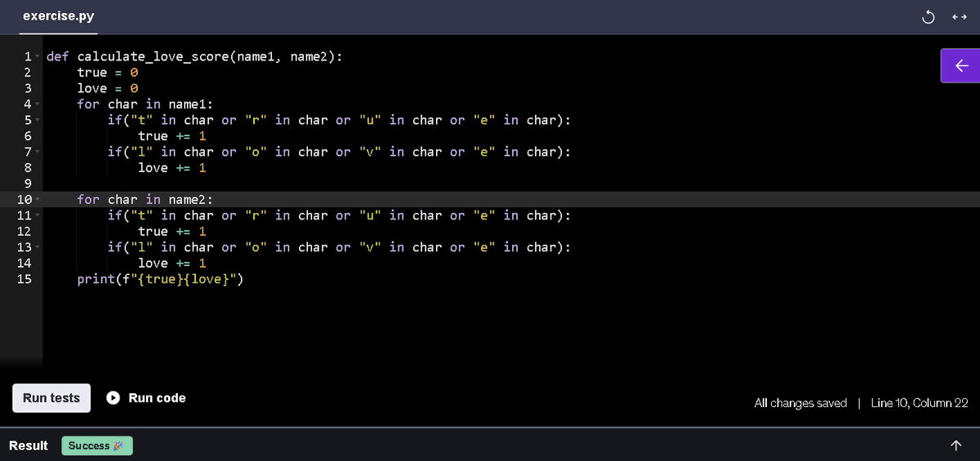Toggle editor width with the double-arrow icon
This screenshot has height=461, width=980.
click(959, 16)
